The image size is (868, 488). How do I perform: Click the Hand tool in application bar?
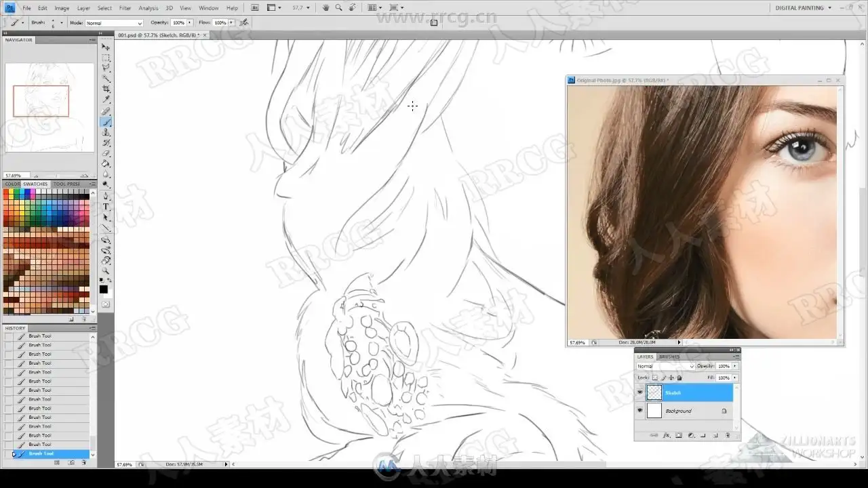pyautogui.click(x=326, y=8)
